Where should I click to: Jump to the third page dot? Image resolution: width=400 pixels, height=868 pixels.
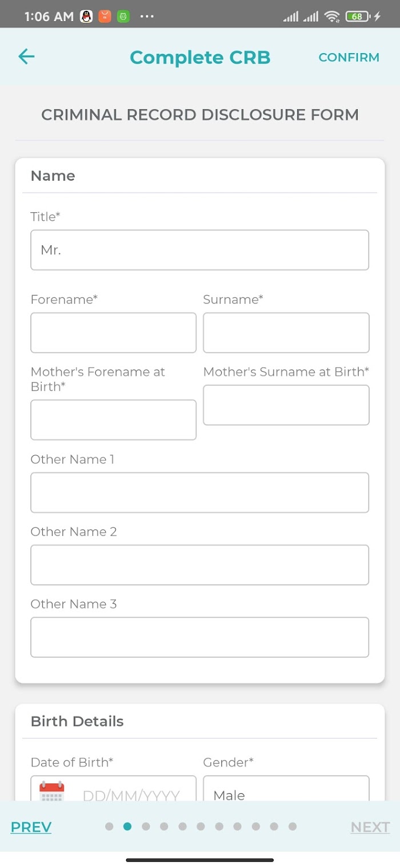pos(146,826)
